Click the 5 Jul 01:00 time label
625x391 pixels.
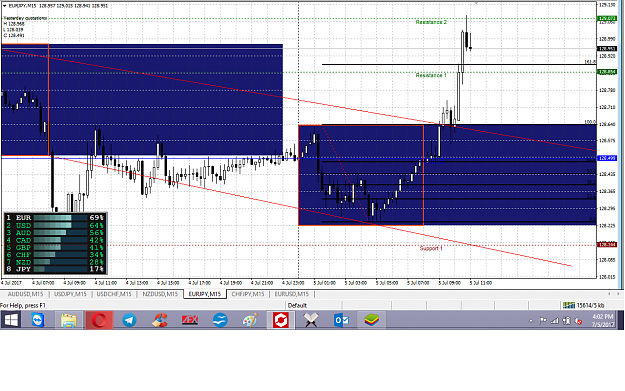(x=324, y=283)
